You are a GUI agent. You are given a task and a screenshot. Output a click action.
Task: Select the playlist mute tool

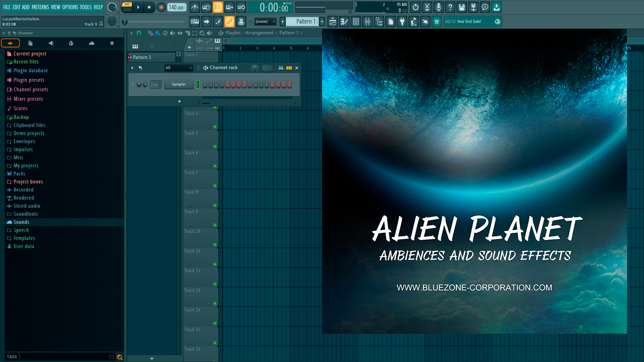point(172,33)
